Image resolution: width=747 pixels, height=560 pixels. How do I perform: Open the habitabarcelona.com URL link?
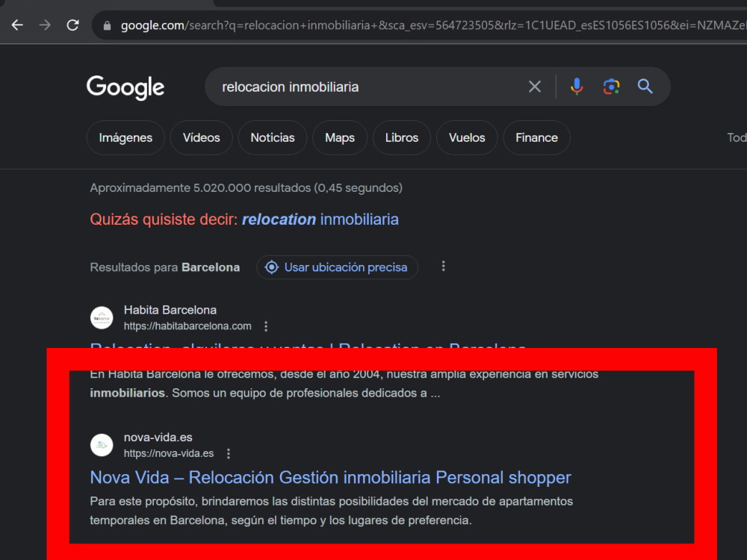(x=187, y=326)
